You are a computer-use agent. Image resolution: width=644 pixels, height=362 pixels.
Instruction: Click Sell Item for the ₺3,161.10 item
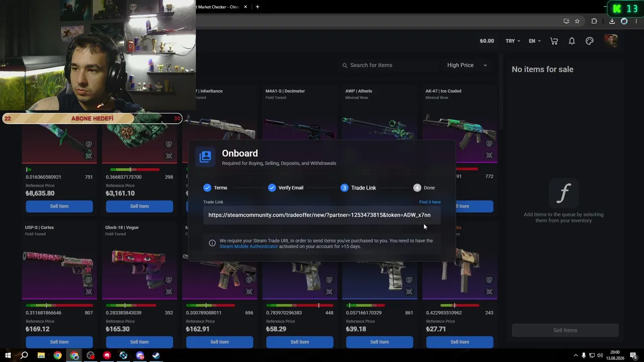click(139, 206)
